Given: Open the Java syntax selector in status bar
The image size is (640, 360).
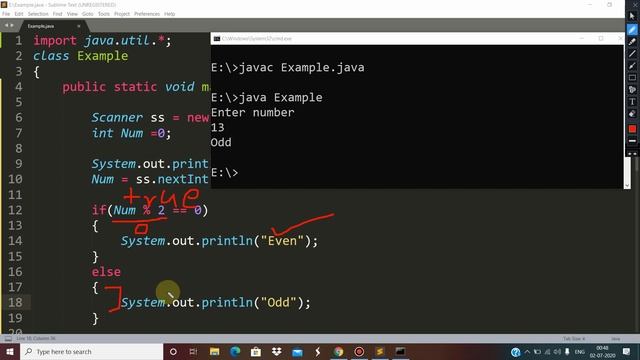Looking at the screenshot, I should point(616,339).
